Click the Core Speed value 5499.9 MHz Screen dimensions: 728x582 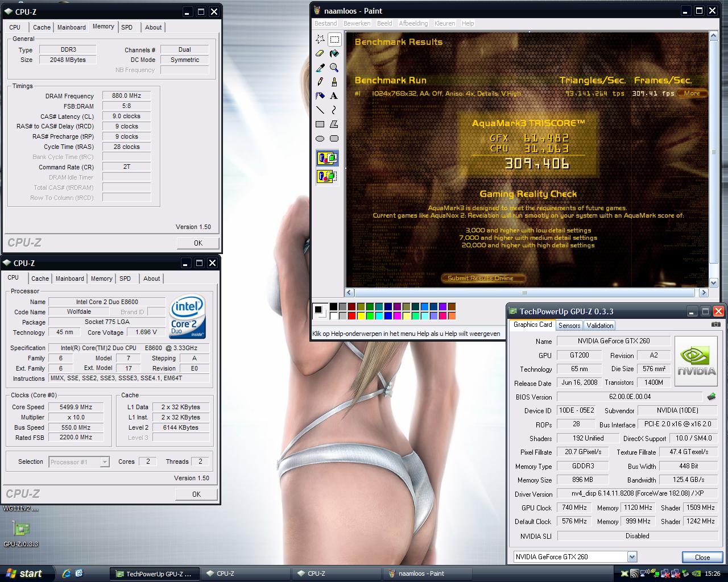76,407
